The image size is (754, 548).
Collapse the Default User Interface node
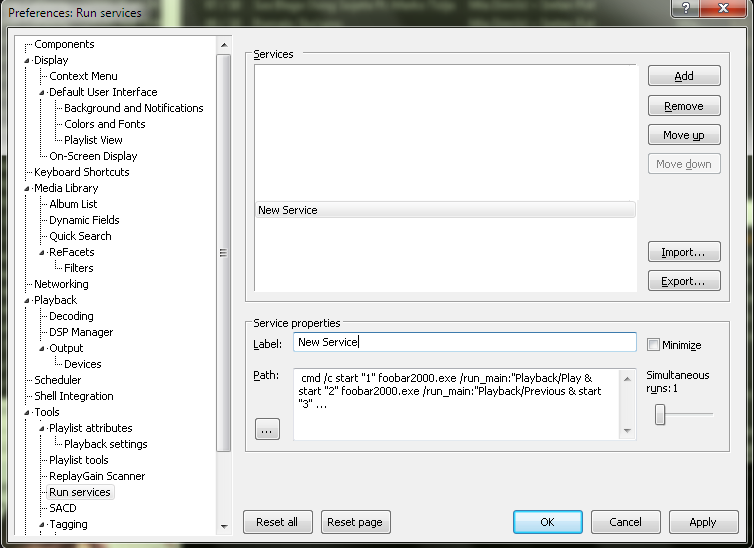coord(42,92)
